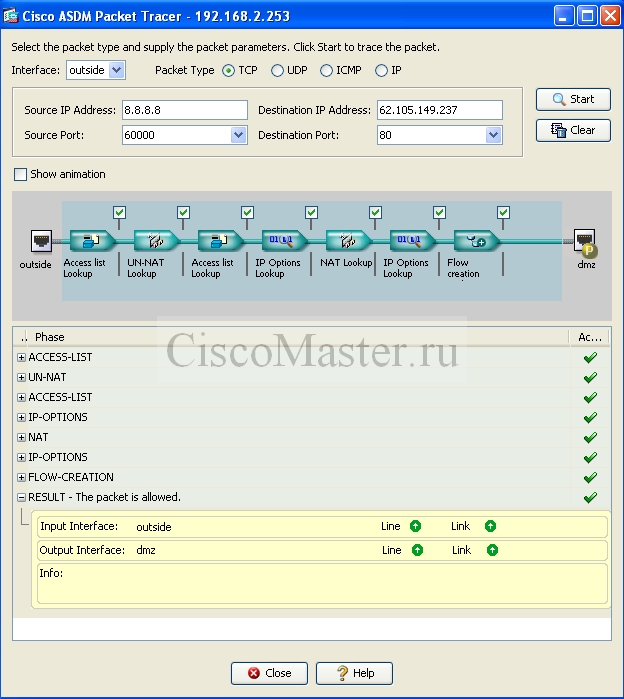
Task: Click green check mark in FLOW-CREATION row
Action: pos(590,477)
